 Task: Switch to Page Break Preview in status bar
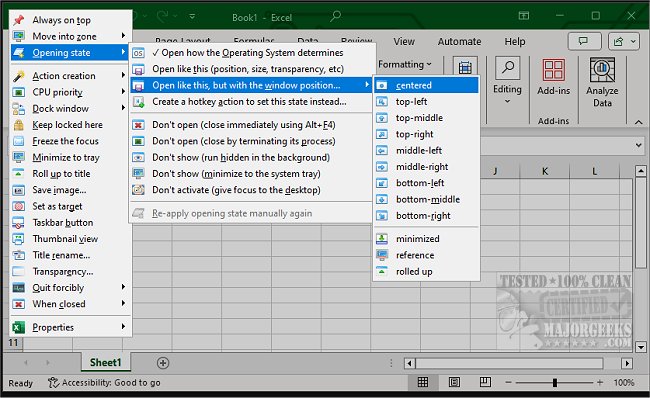coord(485,382)
